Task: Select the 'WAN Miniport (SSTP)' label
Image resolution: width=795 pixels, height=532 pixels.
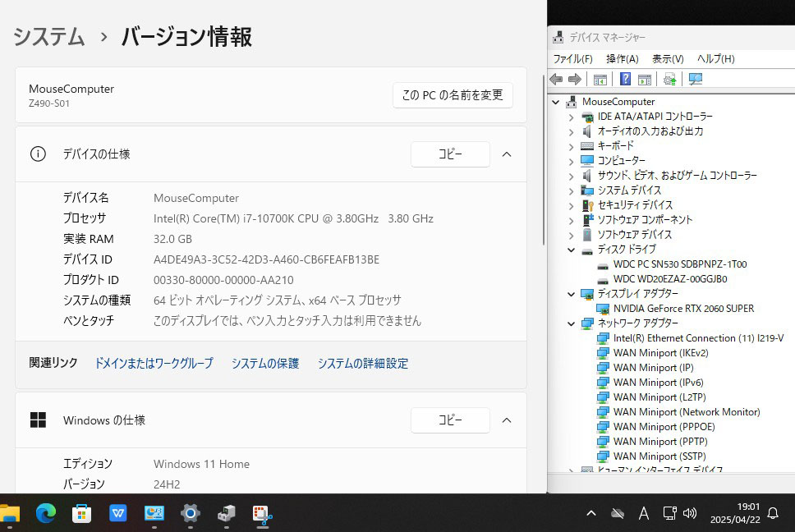Action: click(x=659, y=456)
